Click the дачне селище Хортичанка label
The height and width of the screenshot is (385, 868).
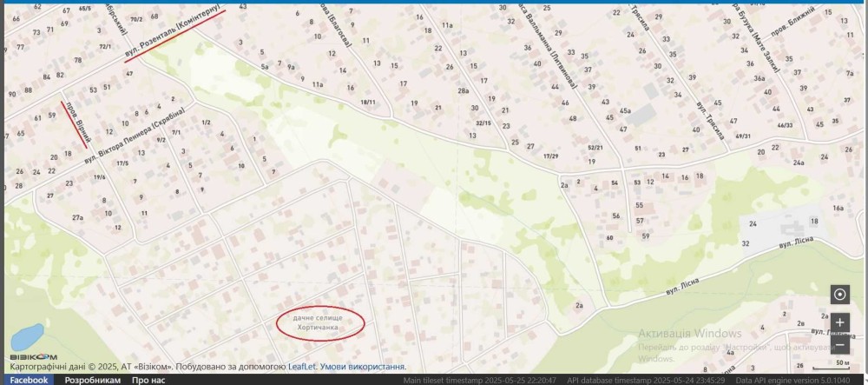(319, 322)
